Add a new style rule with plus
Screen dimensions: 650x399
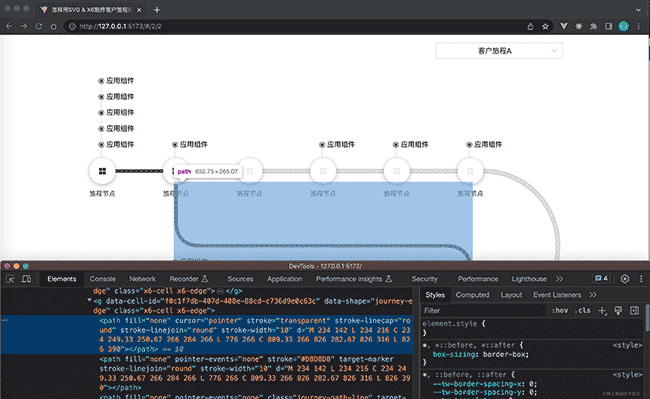tap(602, 311)
